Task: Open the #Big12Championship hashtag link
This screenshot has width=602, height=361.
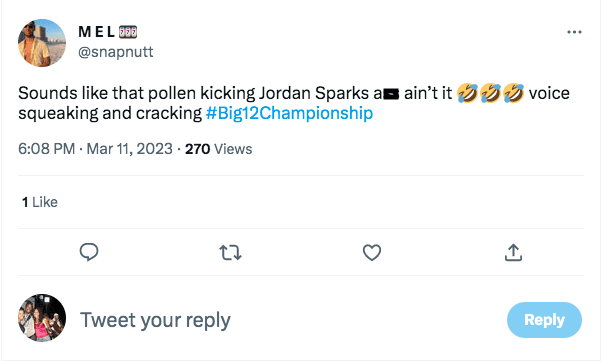Action: (x=289, y=113)
